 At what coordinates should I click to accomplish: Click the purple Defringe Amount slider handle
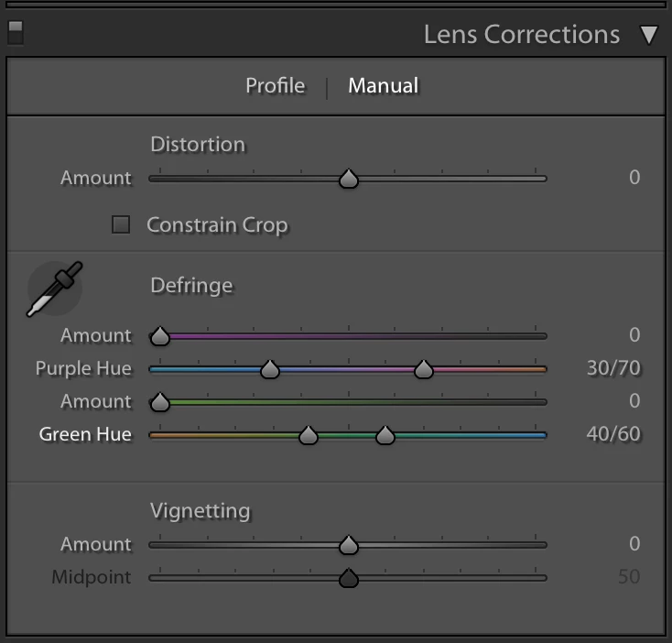click(x=160, y=336)
